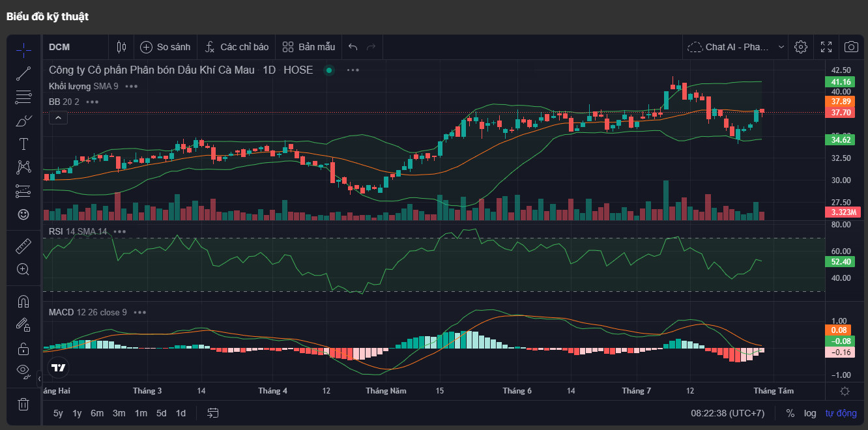
Task: Click the 41.16 upper band price label
Action: pos(841,82)
